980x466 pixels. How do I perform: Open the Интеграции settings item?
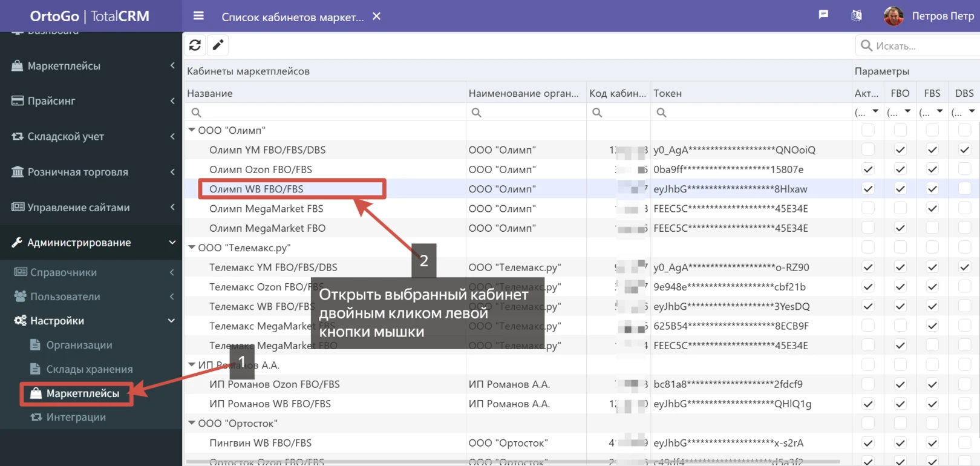click(x=76, y=417)
